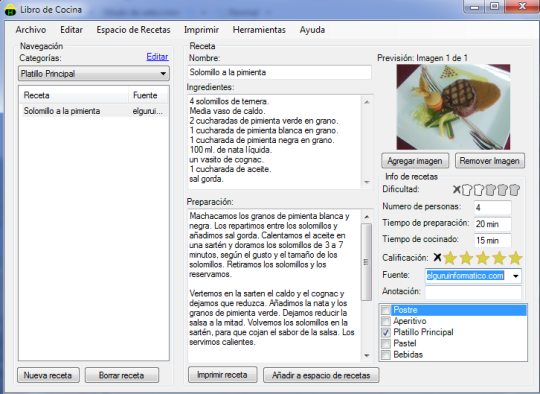Open the Ayuda menu
540x394 pixels.
pyautogui.click(x=312, y=30)
